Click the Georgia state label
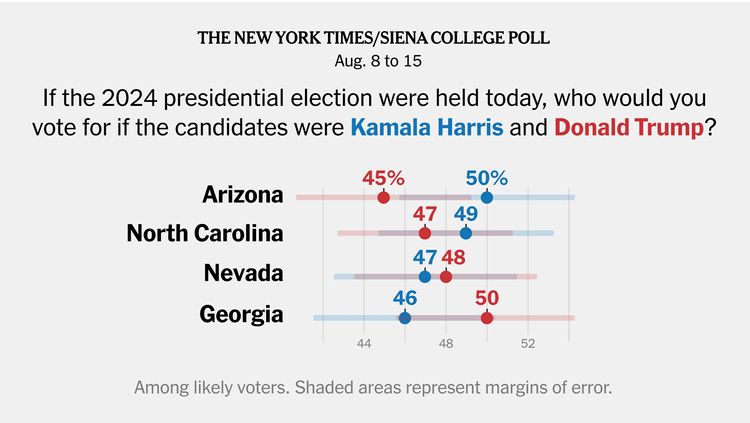Viewport: 750px width, 423px height. pyautogui.click(x=241, y=315)
